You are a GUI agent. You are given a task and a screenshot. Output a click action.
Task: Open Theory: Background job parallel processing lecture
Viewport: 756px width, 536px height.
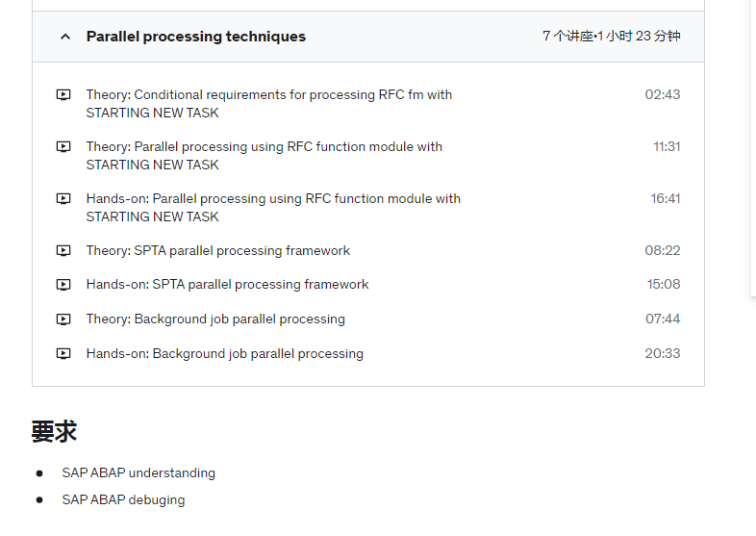point(215,319)
